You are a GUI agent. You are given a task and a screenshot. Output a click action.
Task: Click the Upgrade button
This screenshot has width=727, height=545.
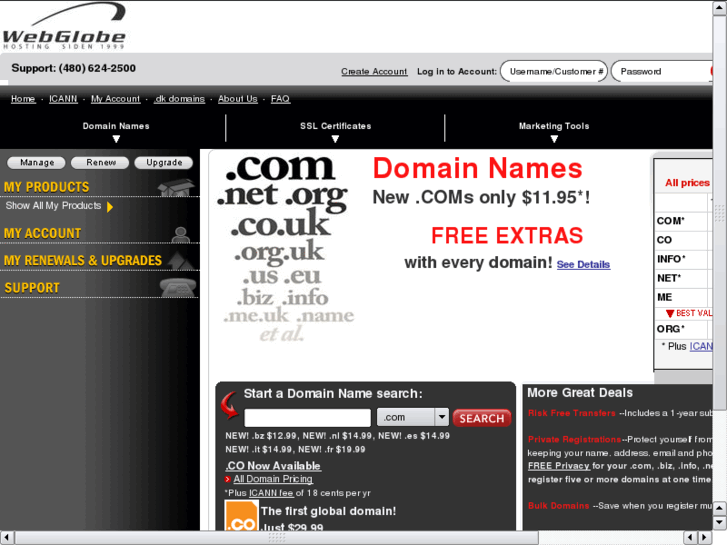pos(164,163)
